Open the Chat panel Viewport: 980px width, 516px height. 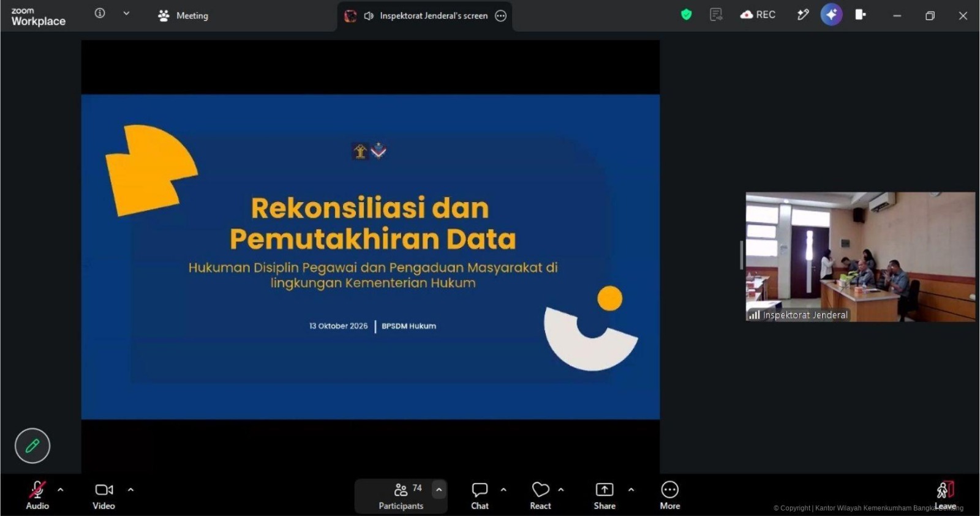point(480,495)
